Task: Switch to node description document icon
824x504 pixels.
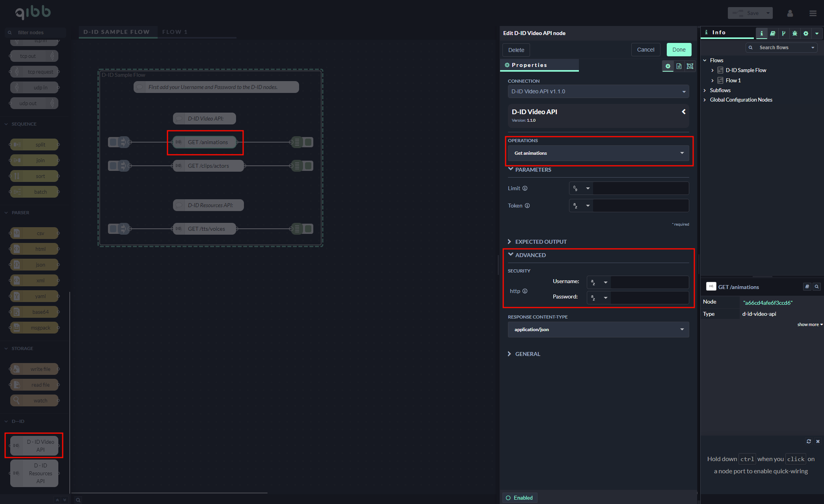Action: coord(679,66)
